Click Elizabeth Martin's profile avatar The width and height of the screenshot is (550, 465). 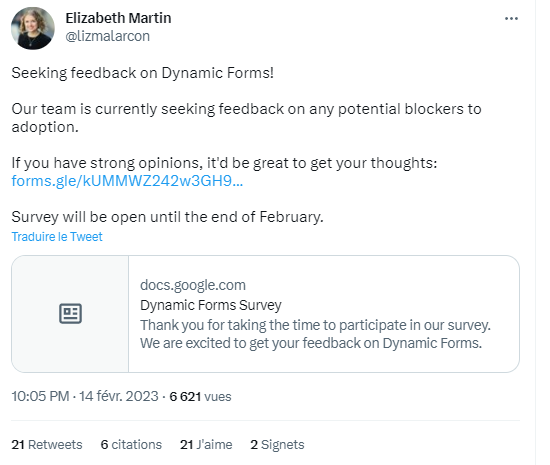point(33,28)
